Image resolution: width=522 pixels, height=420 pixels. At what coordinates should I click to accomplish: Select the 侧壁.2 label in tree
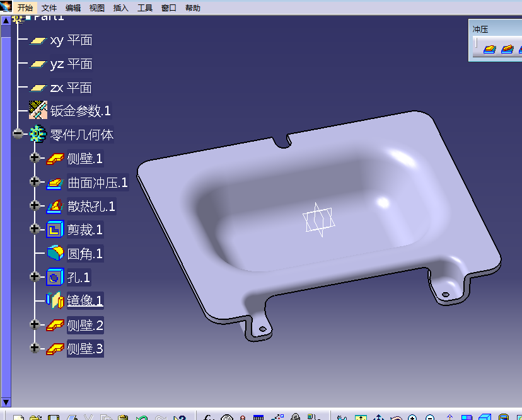(85, 326)
